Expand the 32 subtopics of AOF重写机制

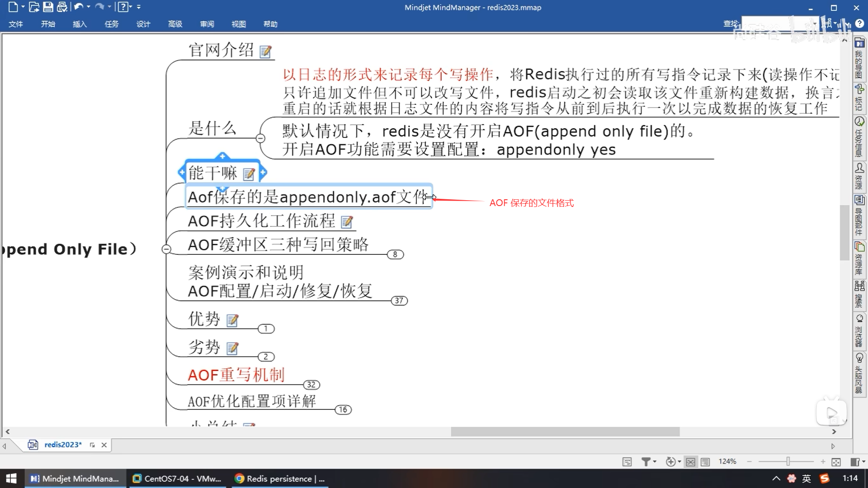pyautogui.click(x=311, y=385)
